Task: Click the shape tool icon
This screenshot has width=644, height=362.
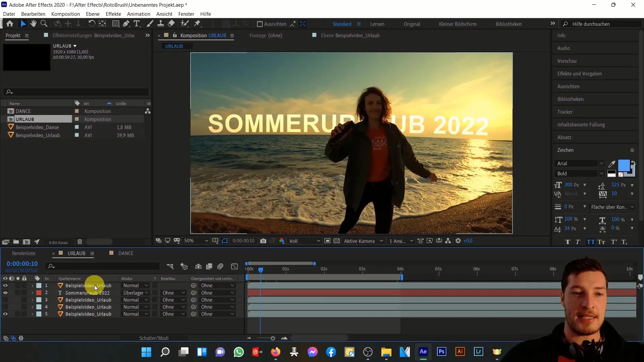Action: click(x=115, y=23)
